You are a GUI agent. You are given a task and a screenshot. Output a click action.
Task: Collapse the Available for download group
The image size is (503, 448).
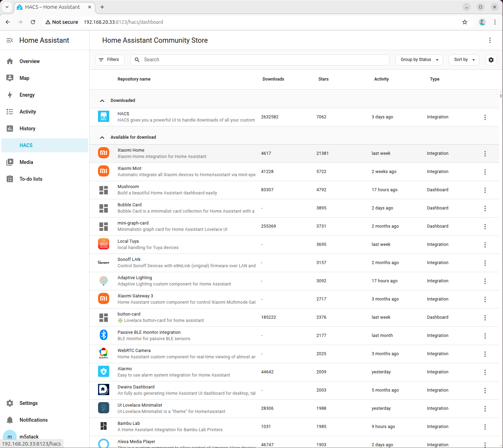click(x=102, y=137)
